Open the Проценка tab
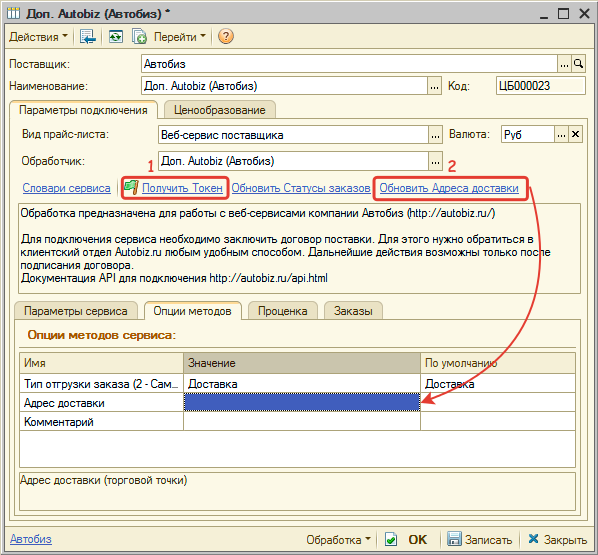The image size is (598, 555). pos(283,311)
